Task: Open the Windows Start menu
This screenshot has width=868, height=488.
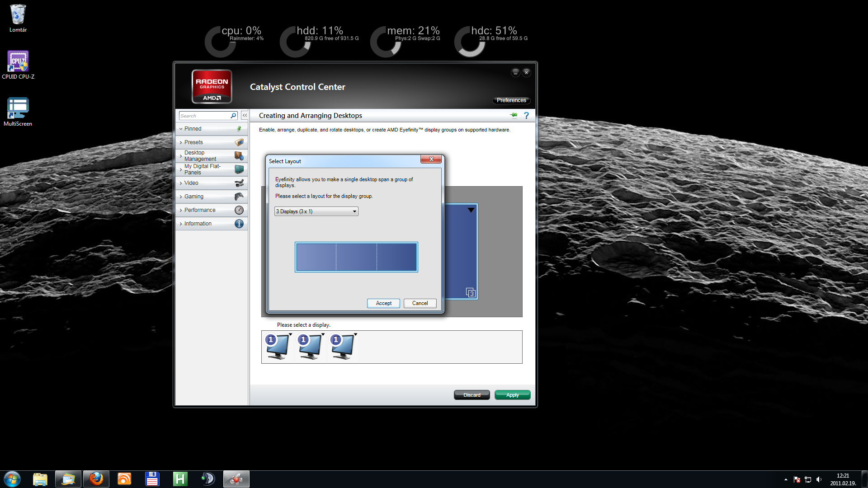Action: tap(12, 479)
